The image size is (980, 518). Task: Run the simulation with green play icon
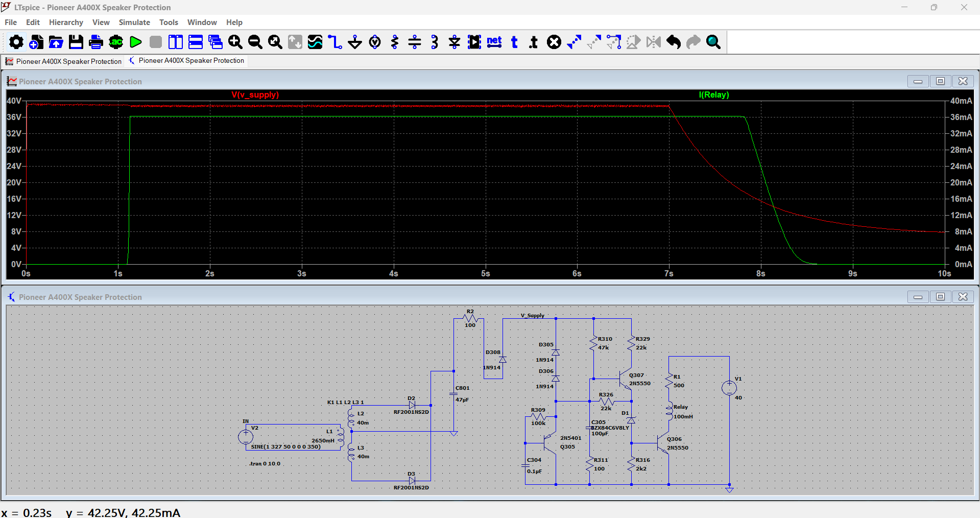[136, 42]
